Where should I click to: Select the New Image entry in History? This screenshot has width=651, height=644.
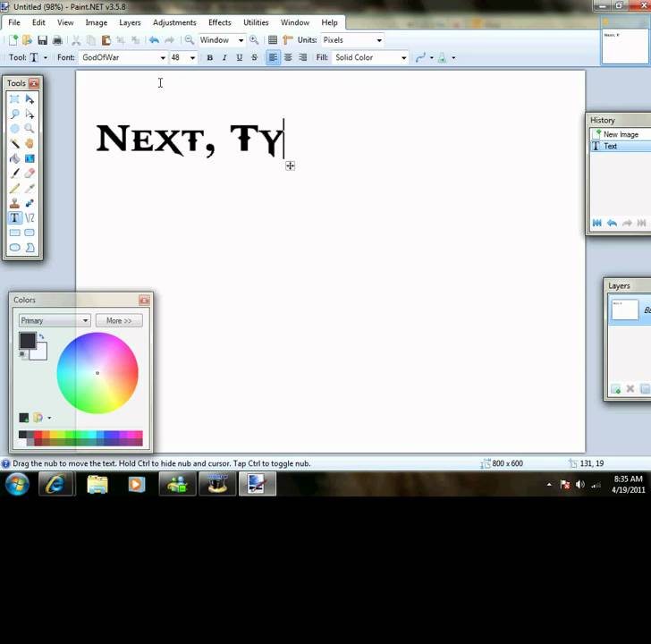coord(621,134)
